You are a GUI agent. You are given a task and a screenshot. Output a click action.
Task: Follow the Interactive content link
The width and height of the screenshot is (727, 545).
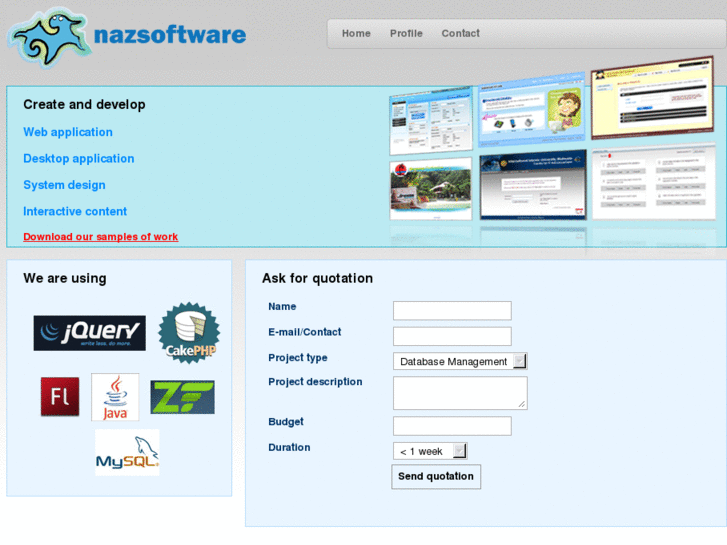pyautogui.click(x=75, y=212)
